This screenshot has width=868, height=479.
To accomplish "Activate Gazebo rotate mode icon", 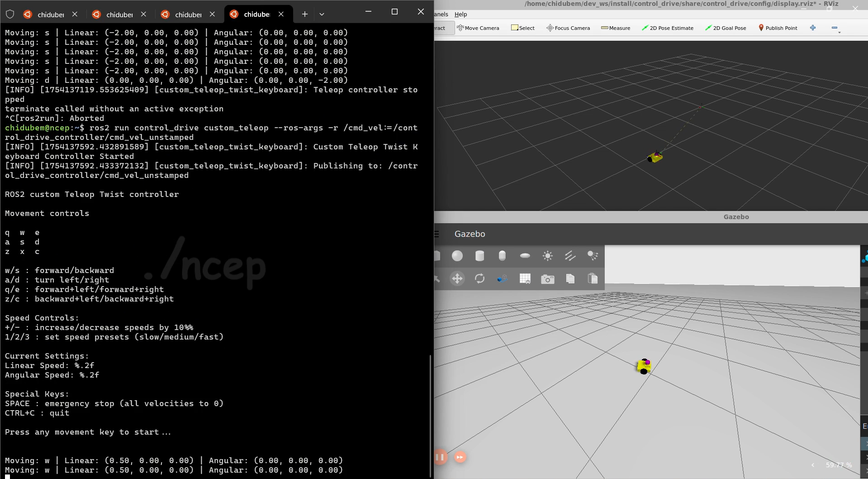I will coord(480,278).
